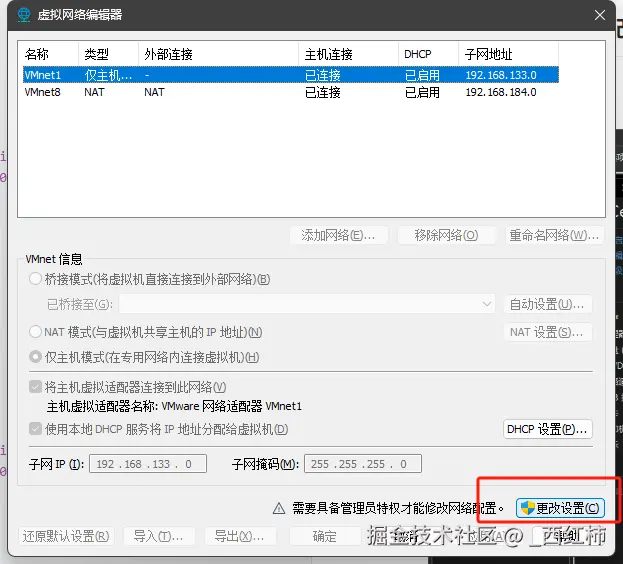This screenshot has width=623, height=564.
Task: Click the 添加网络 add network button
Action: tap(339, 235)
